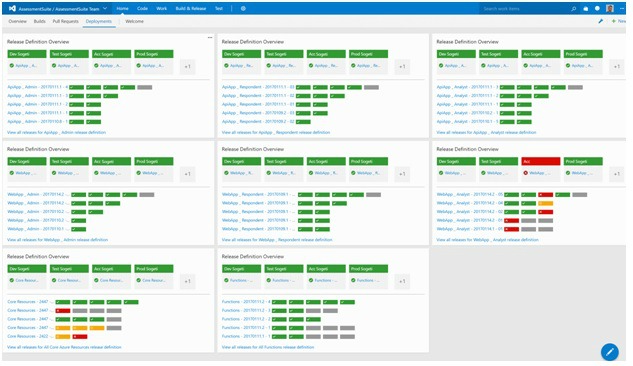Open the top bar ellipsis menu

(x=622, y=8)
